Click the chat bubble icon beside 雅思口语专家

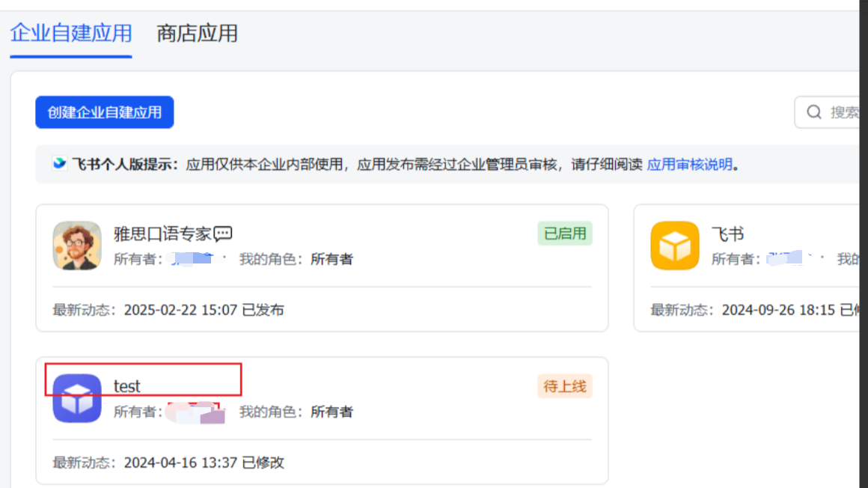[223, 234]
